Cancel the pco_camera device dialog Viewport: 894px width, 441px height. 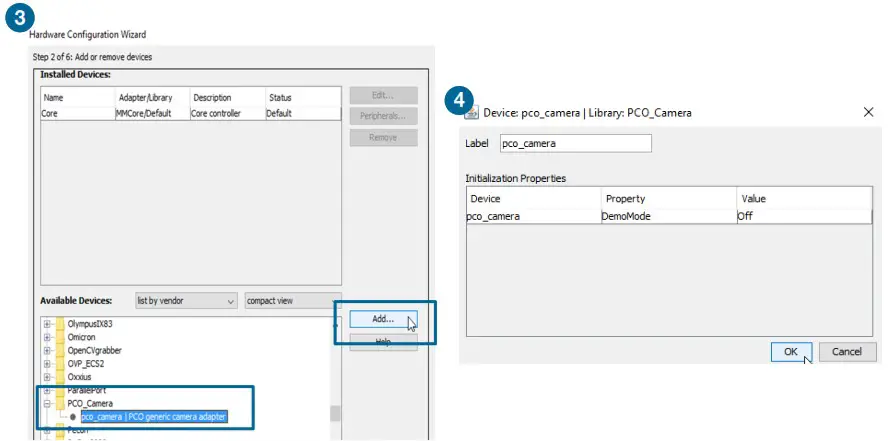point(847,351)
